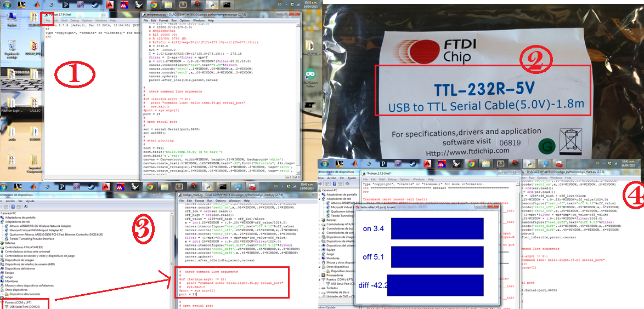
Task: Click the scroll-down arrow in temperatura.py editor
Action: coord(298,173)
